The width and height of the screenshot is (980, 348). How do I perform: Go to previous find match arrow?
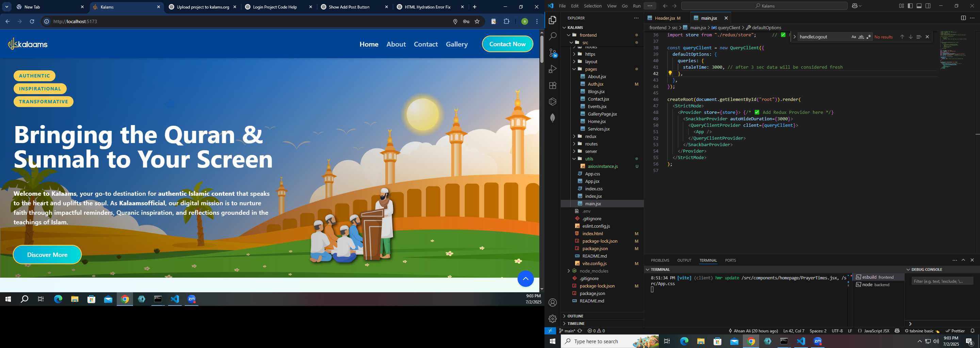pos(902,37)
